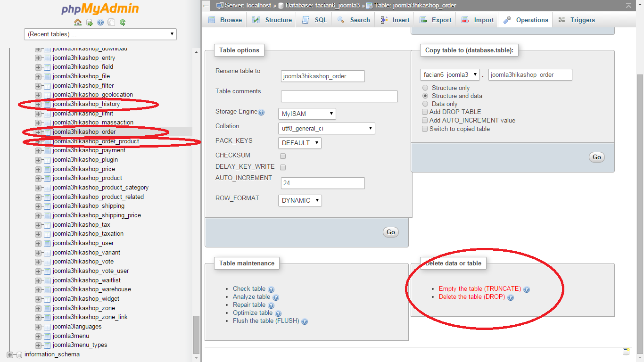The height and width of the screenshot is (362, 644).
Task: Go to phpMyAdmin Home icon
Action: pyautogui.click(x=78, y=22)
